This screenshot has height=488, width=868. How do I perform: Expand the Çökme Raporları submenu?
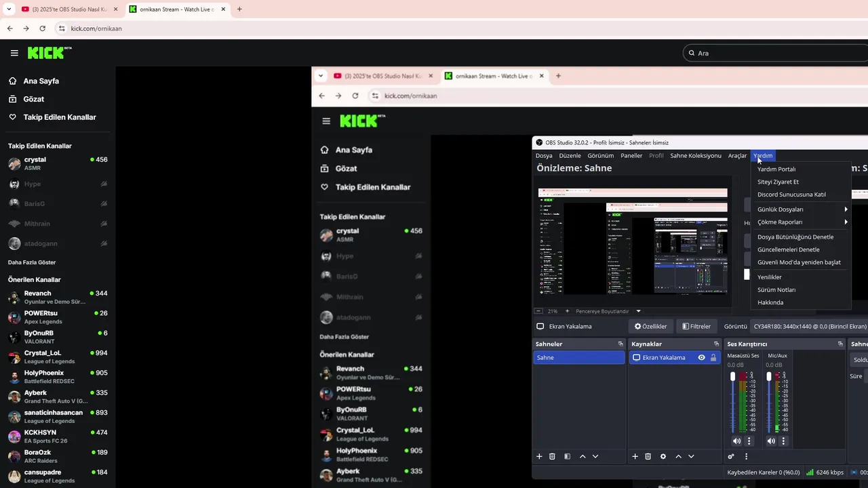[802, 222]
